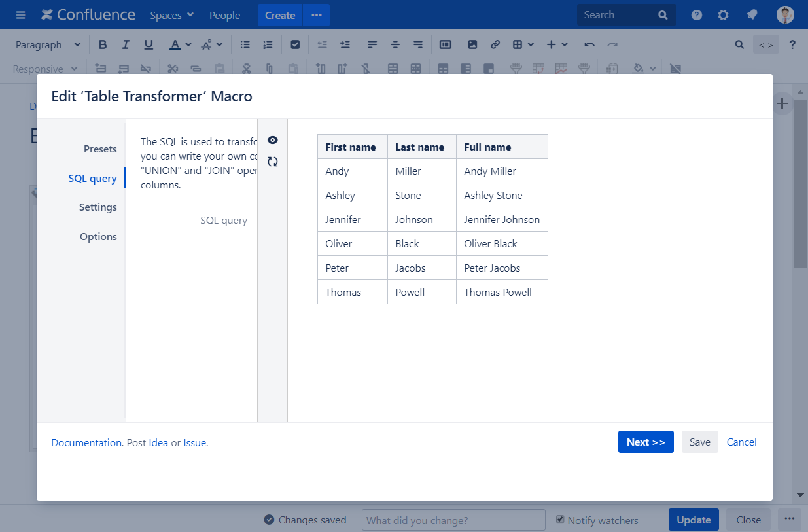Toggle underline formatting
Screen dimensions: 808x532
coord(149,44)
